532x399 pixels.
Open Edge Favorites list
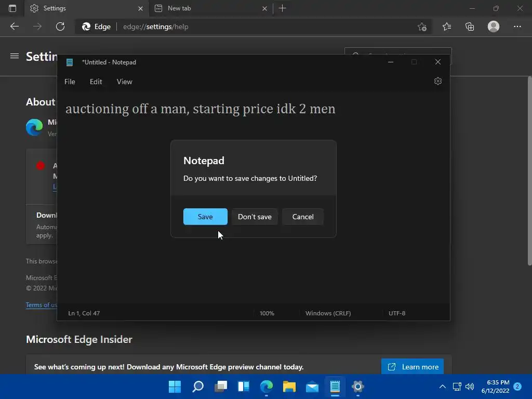coord(447,26)
